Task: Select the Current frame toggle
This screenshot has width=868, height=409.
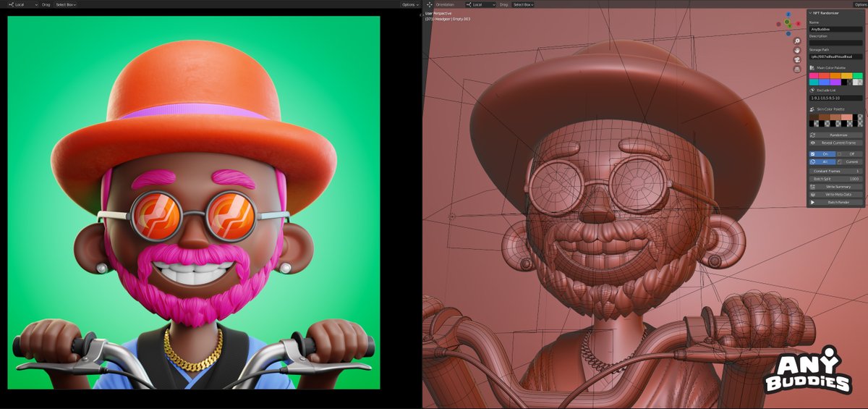Action: [849, 162]
